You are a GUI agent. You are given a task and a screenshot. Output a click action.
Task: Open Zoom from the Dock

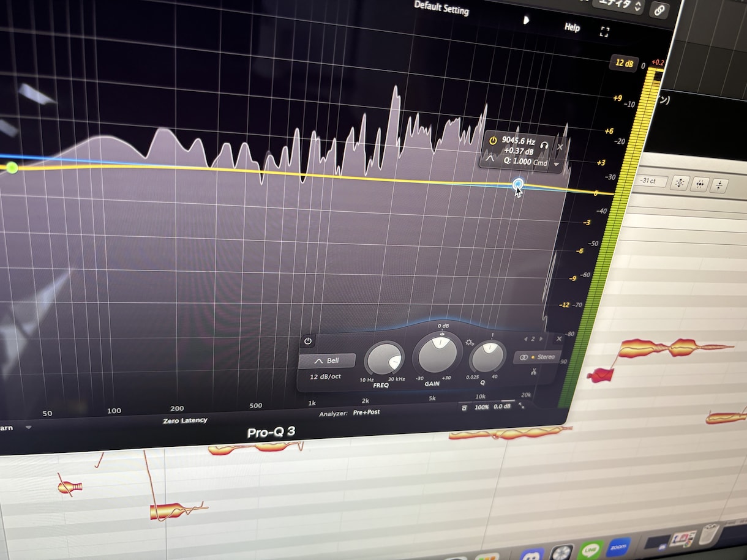click(619, 547)
